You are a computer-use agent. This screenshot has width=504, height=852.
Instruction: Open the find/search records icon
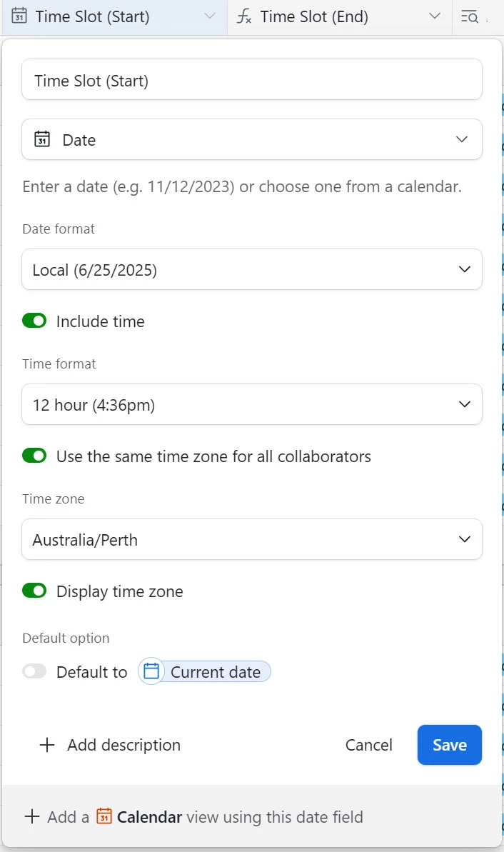469,17
